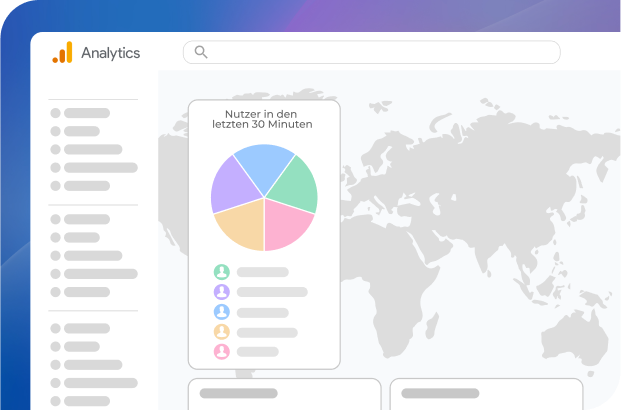Click the Analytics title text
Image resolution: width=621 pixels, height=410 pixels.
(x=110, y=53)
